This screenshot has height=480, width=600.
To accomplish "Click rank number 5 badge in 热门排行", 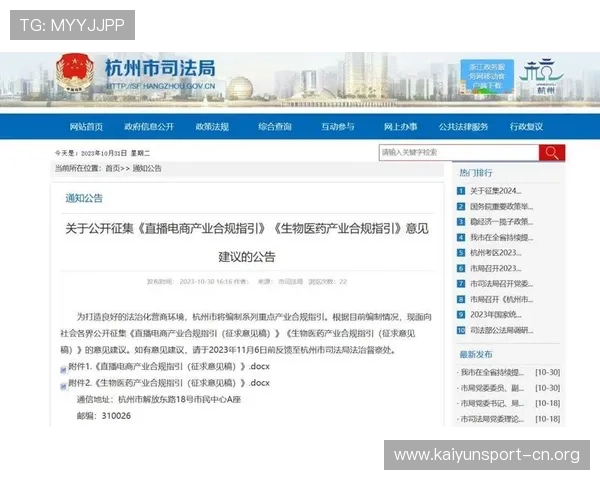I will pos(461,253).
